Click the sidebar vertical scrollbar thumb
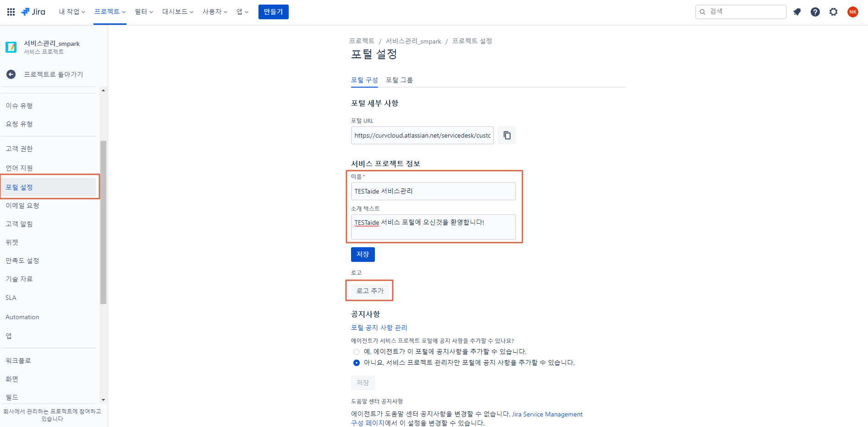The image size is (868, 427). 103,222
